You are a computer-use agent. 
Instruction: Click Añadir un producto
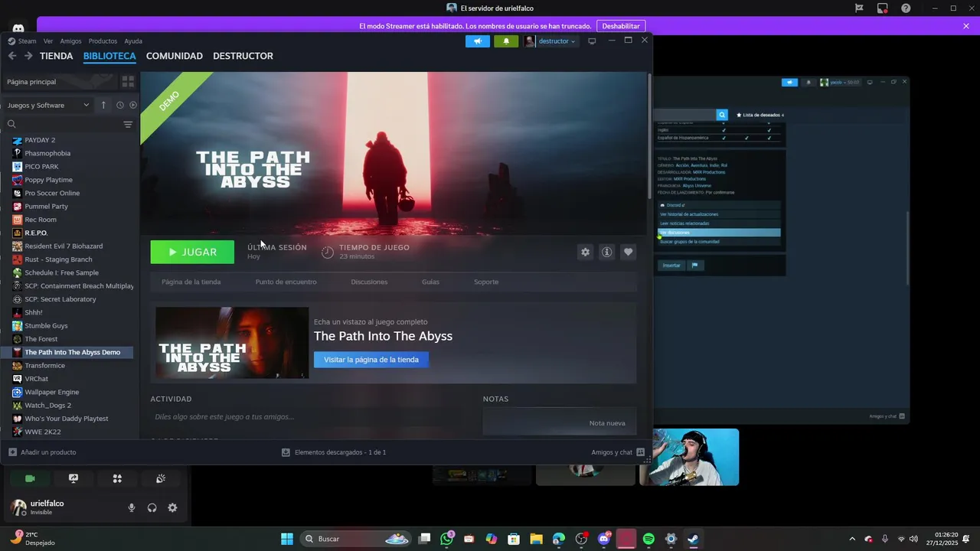coord(42,452)
